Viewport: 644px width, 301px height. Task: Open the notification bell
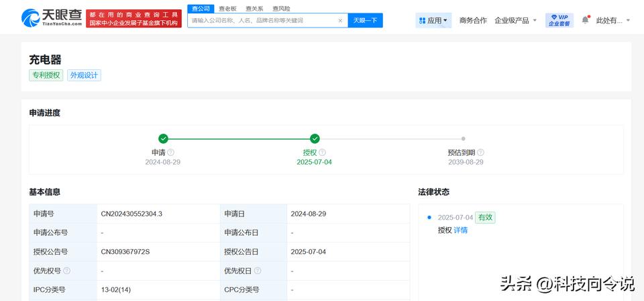coord(585,19)
